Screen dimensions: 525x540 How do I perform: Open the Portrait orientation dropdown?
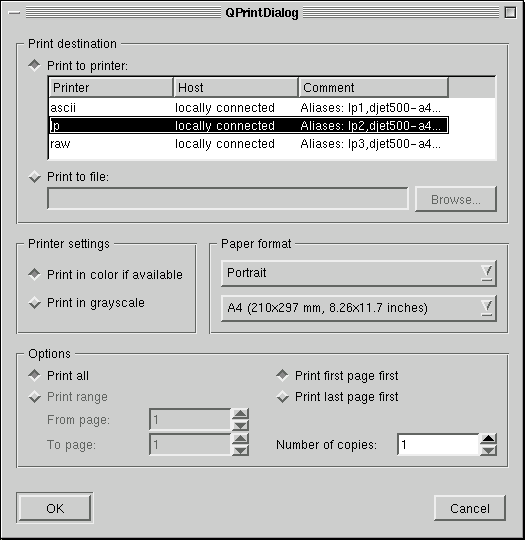pos(359,273)
